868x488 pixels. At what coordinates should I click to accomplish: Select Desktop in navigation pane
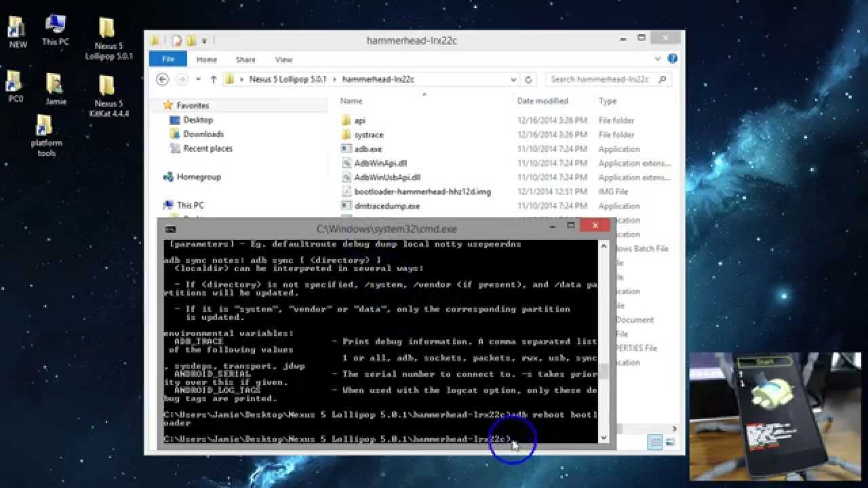point(198,120)
